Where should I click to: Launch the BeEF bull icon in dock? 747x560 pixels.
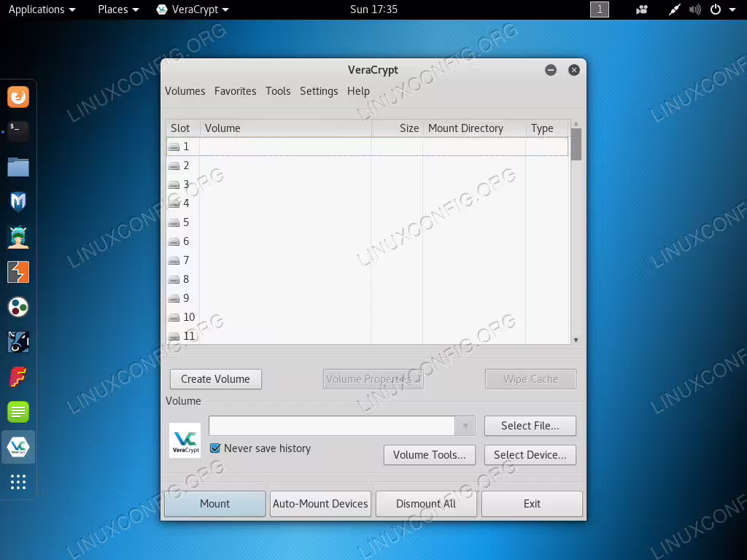(x=18, y=342)
